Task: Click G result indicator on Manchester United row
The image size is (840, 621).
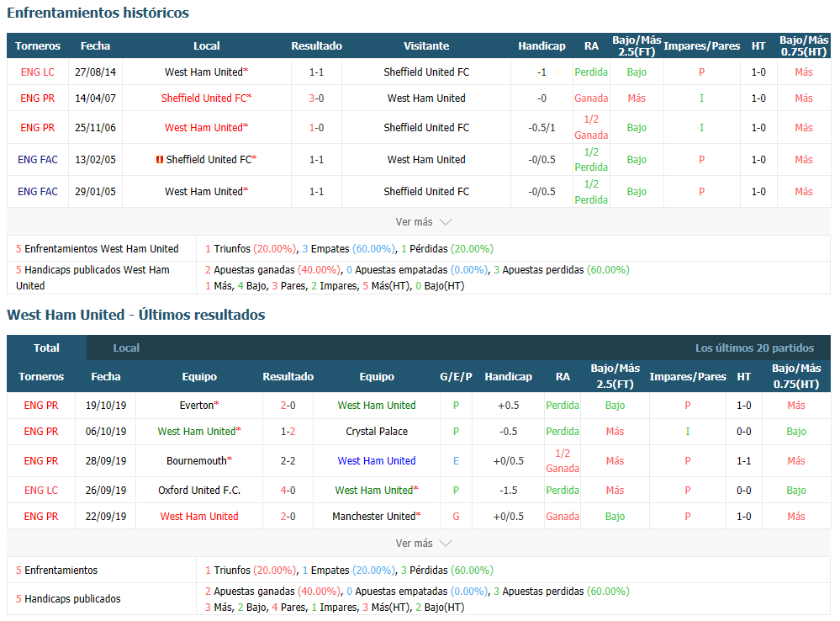Action: coord(456,517)
